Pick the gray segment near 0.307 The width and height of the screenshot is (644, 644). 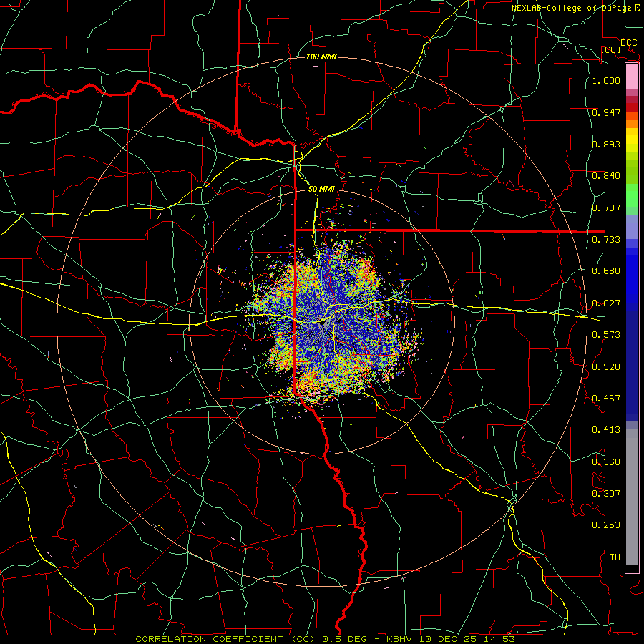tap(632, 497)
